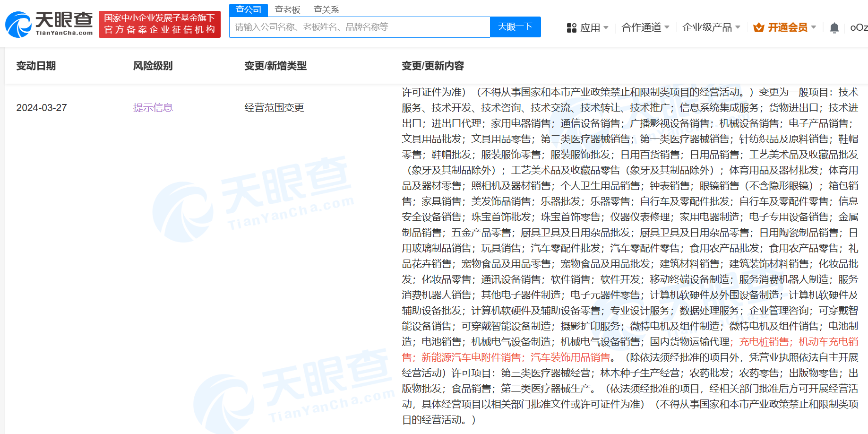Open the 提示信息 risk level link
Image resolution: width=868 pixels, height=434 pixels.
point(153,108)
